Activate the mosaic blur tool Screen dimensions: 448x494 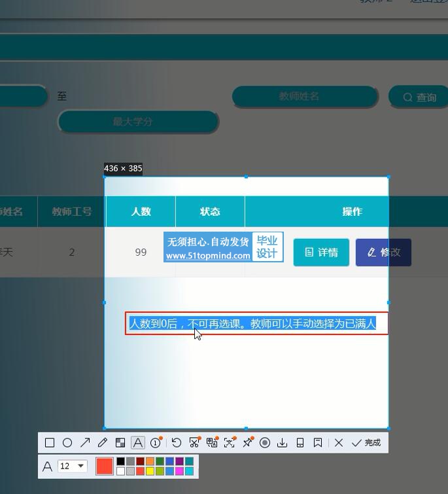pyautogui.click(x=120, y=443)
